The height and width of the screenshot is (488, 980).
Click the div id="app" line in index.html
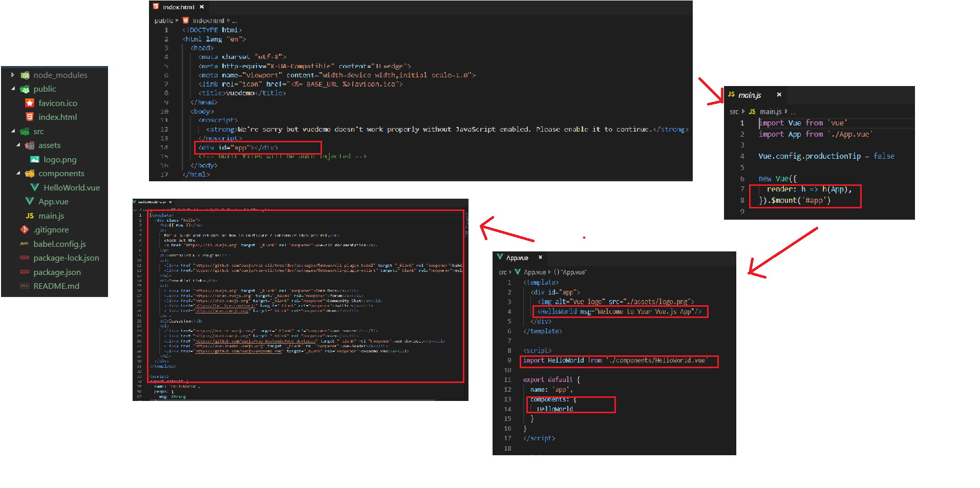[x=238, y=147]
